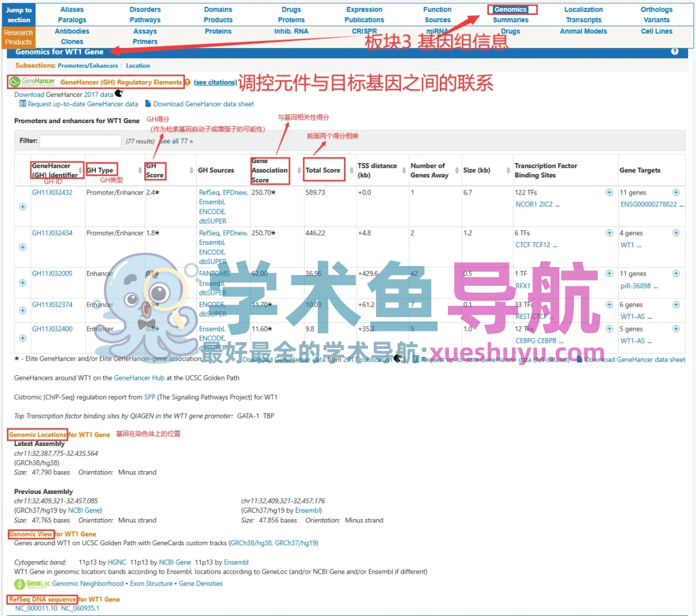Click the "see citations" link

[x=215, y=83]
